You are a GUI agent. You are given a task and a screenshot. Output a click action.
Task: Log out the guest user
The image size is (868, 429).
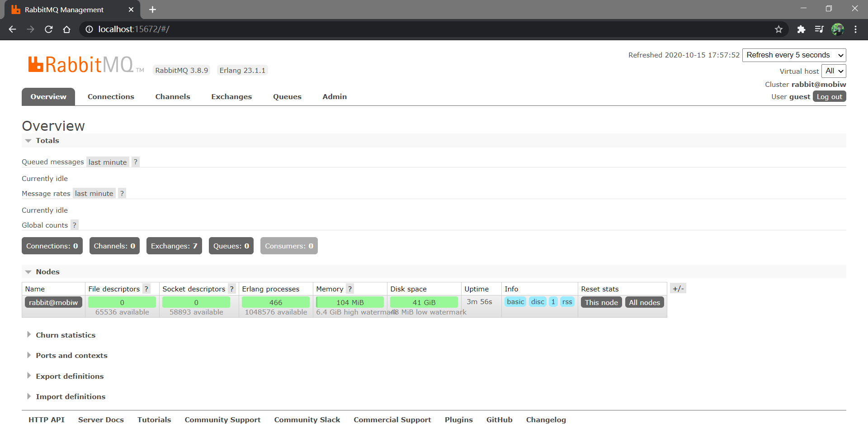829,97
